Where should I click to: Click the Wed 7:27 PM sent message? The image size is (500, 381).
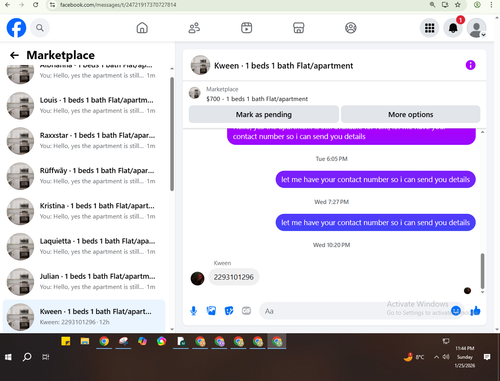[x=375, y=223]
